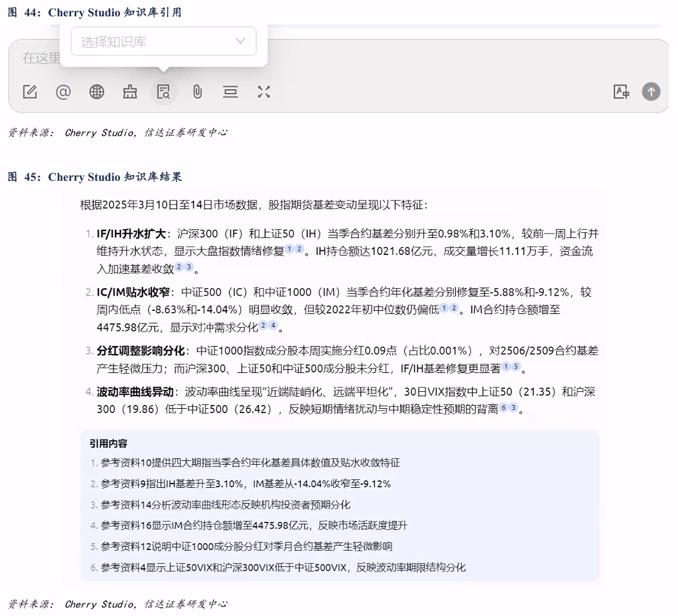Open citation 5 after IF/IH基差修复更显著
Image resolution: width=678 pixels, height=616 pixels.
click(x=516, y=366)
